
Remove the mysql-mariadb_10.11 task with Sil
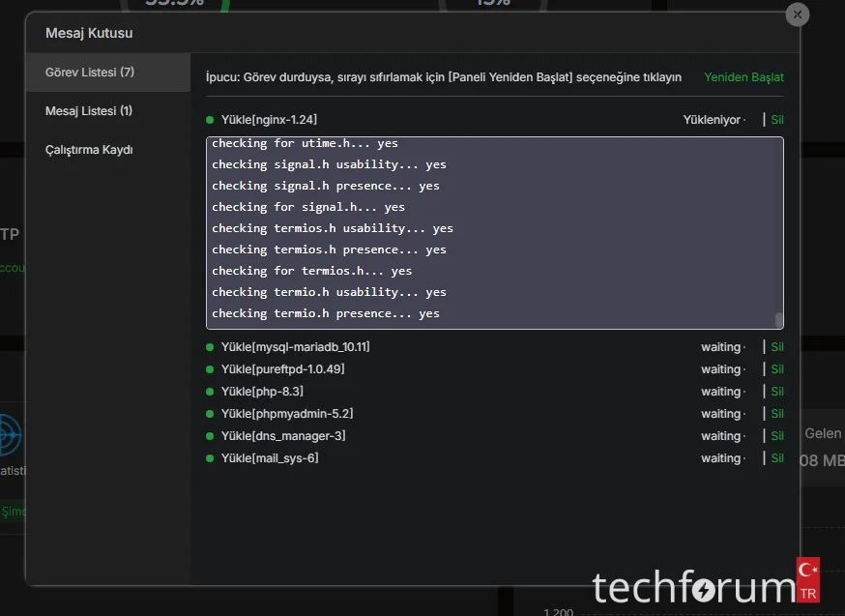tap(777, 347)
